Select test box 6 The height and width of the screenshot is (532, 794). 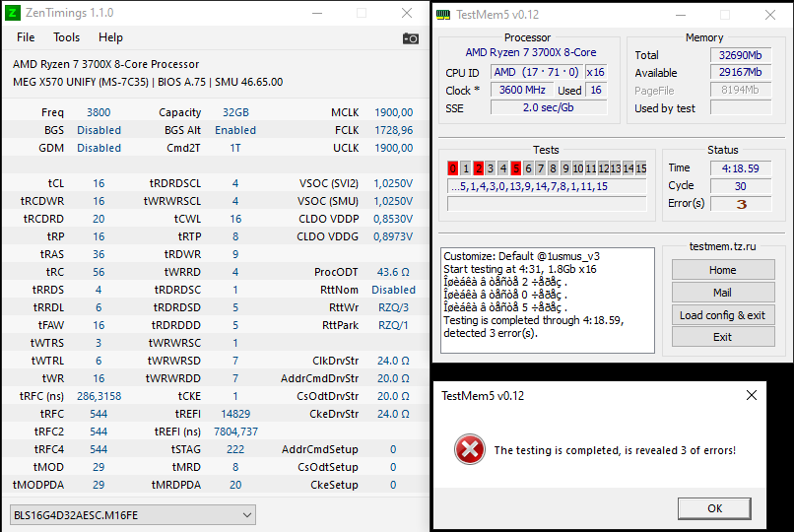click(528, 168)
